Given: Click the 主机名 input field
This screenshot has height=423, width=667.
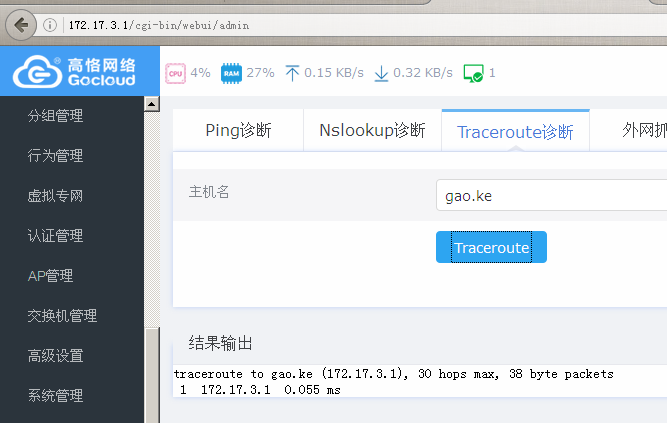Looking at the screenshot, I should click(x=550, y=195).
